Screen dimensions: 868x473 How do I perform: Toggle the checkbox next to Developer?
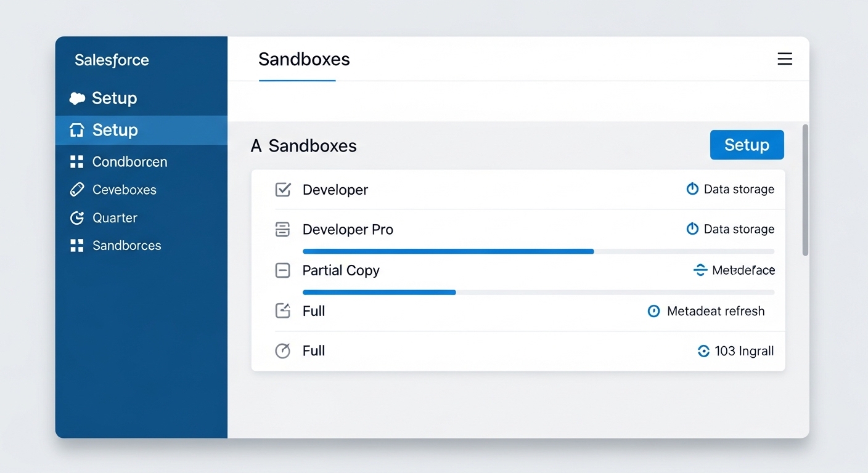point(283,190)
